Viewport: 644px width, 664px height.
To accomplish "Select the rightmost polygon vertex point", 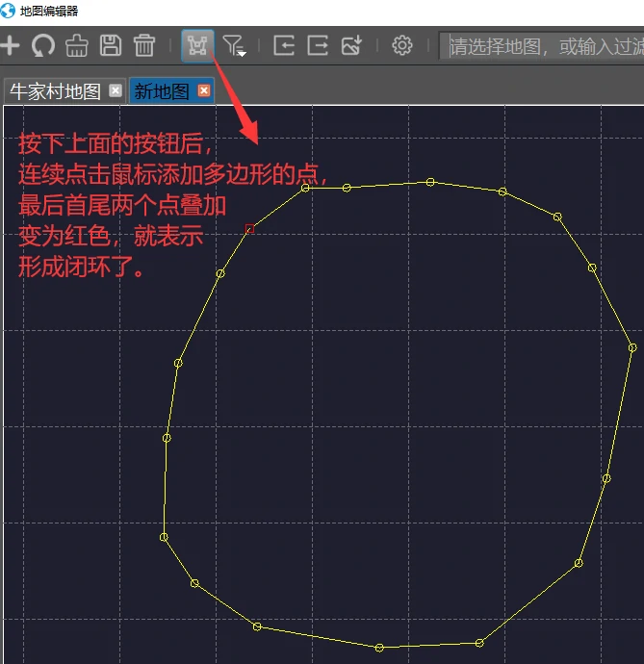I will point(632,347).
